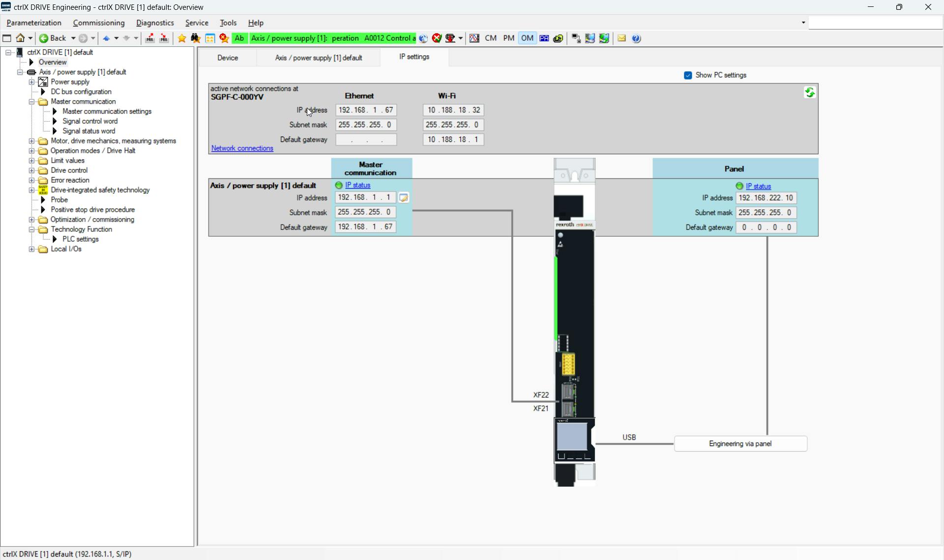Viewport: 944px width, 560px height.
Task: Click the help question mark icon
Action: point(637,38)
